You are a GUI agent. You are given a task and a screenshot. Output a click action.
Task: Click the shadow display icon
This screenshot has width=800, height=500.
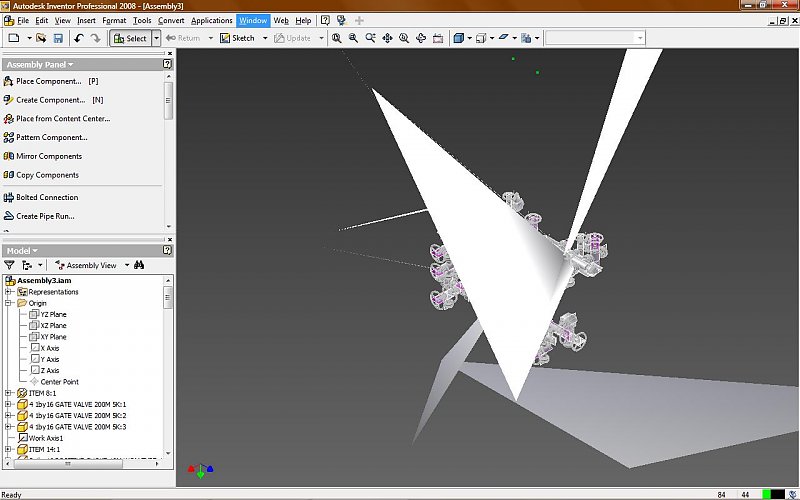[x=504, y=38]
